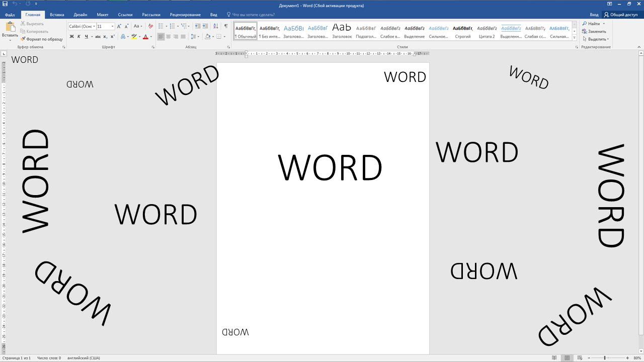Image resolution: width=644 pixels, height=362 pixels.
Task: Expand the Styles gallery with the More arrow
Action: coord(575,38)
